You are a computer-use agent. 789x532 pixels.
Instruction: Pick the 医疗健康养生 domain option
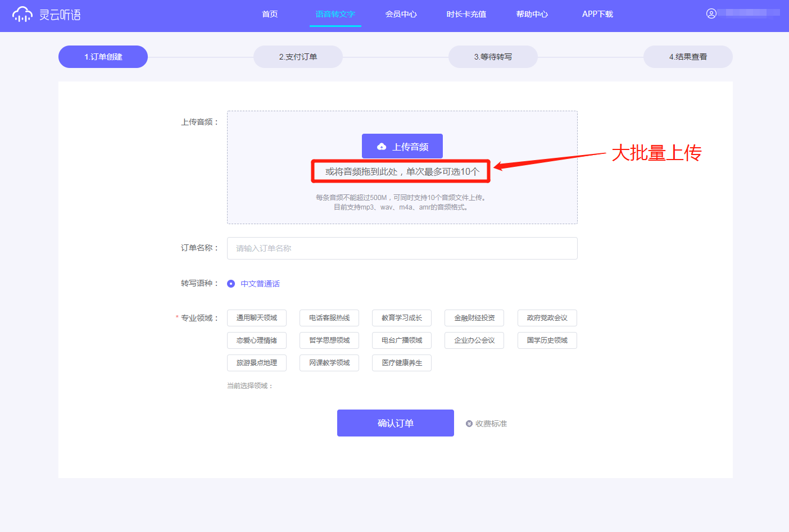[402, 363]
